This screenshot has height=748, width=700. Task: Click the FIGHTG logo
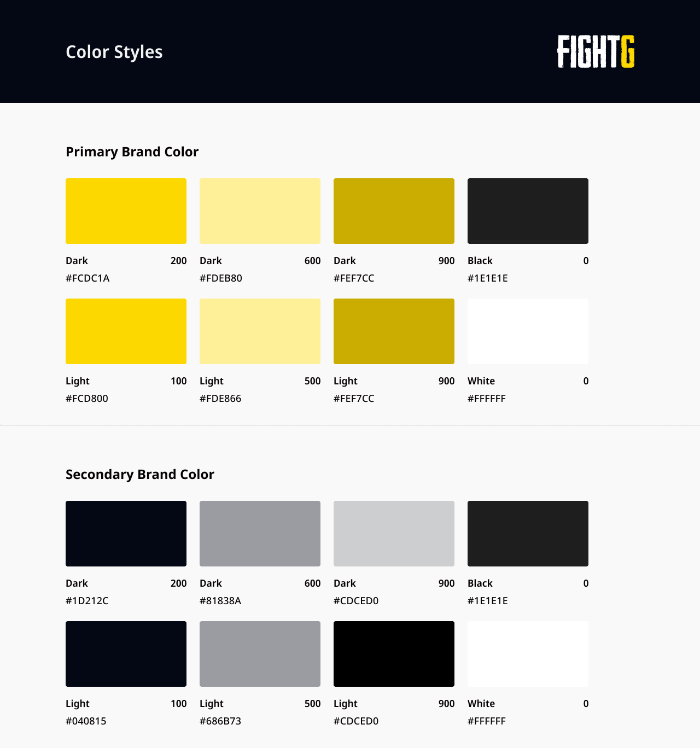click(x=596, y=51)
